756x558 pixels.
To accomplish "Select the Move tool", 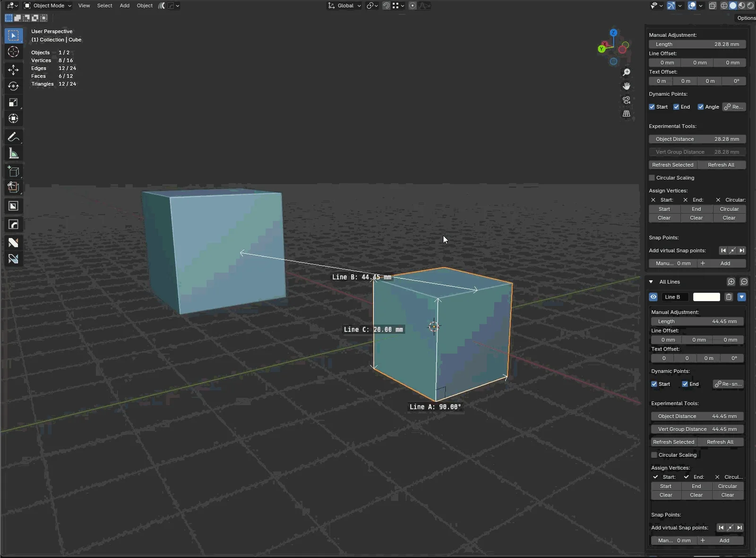I will (13, 69).
